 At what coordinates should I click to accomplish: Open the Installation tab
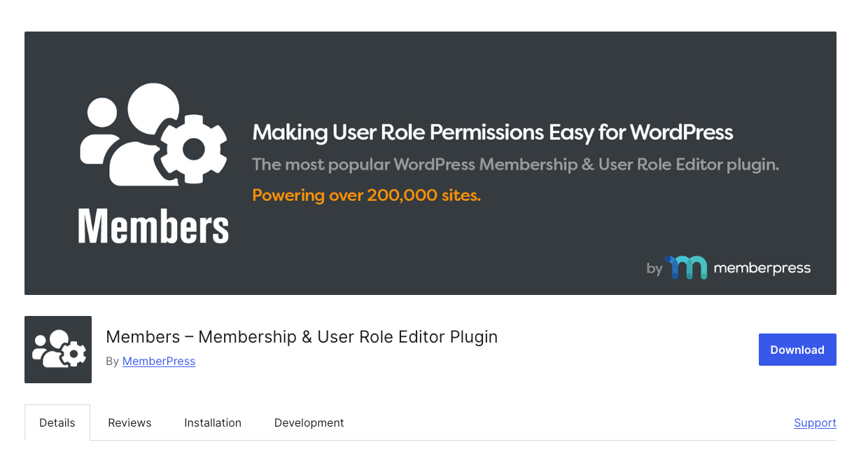point(213,422)
